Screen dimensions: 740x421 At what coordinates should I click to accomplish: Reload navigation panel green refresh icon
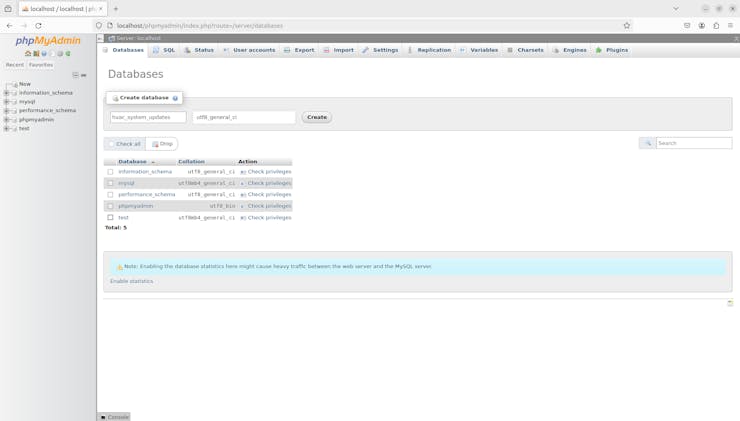pos(68,54)
